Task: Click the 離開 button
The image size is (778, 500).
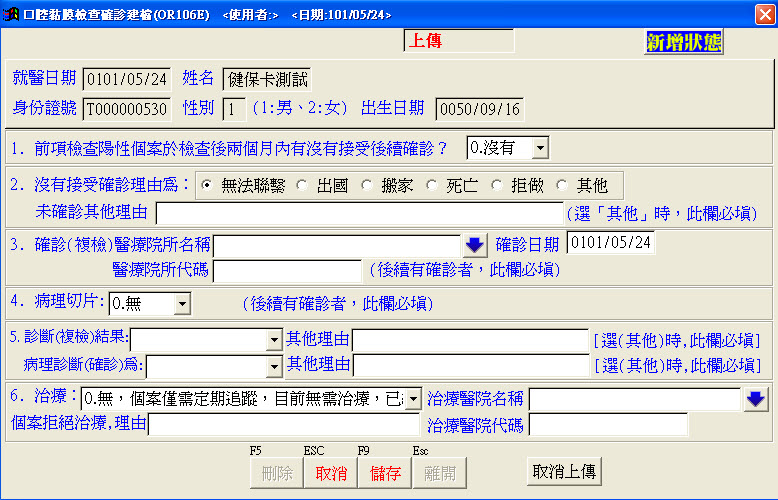Action: point(439,473)
